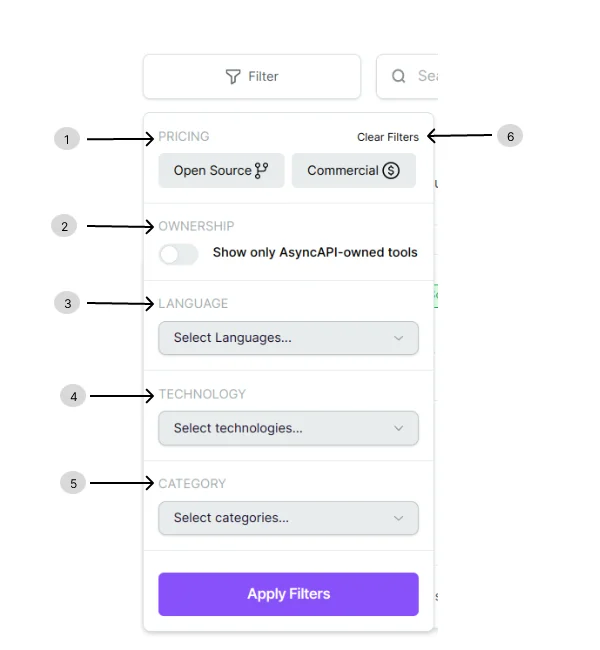600x650 pixels.
Task: Expand the Languages dropdown chevron arrow
Action: pos(399,338)
